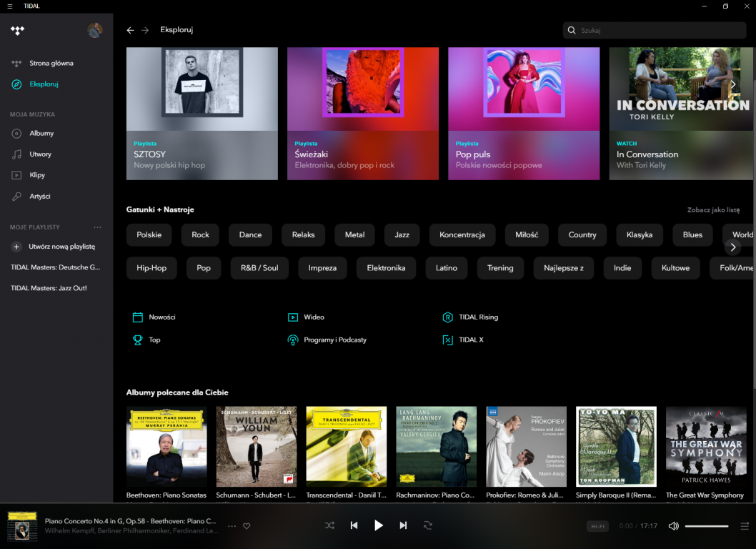
Task: Open Transcendental Daniil Trifonov album cover
Action: coord(346,447)
